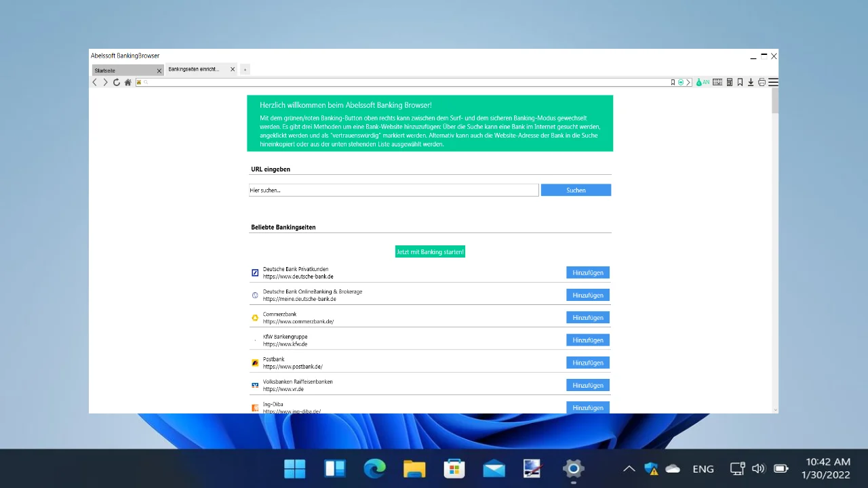Viewport: 868px width, 488px height.
Task: Open the Mail app from the taskbar
Action: pos(494,468)
